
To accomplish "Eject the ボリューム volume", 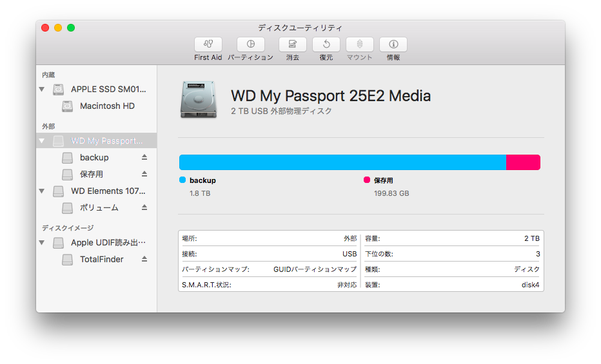I will pos(144,207).
